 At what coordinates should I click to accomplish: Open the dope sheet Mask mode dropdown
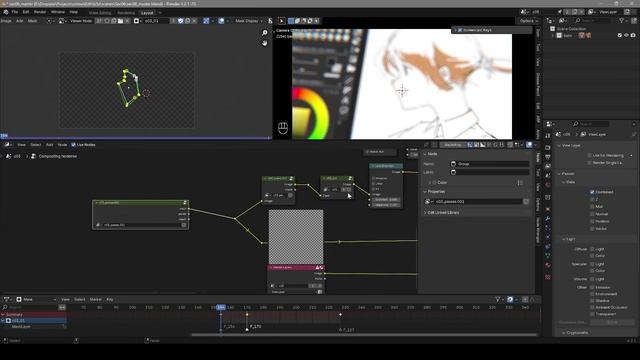point(36,300)
